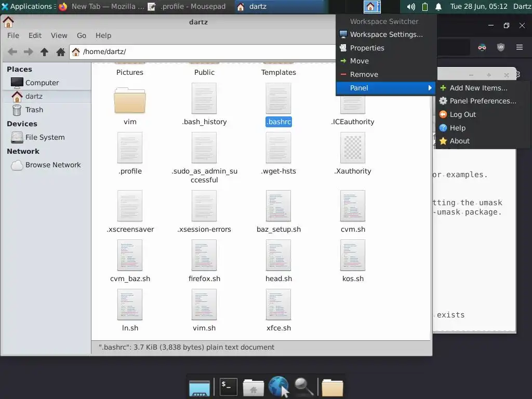This screenshot has height=399, width=532.
Task: Select the cvm.sh script icon
Action: tap(353, 206)
